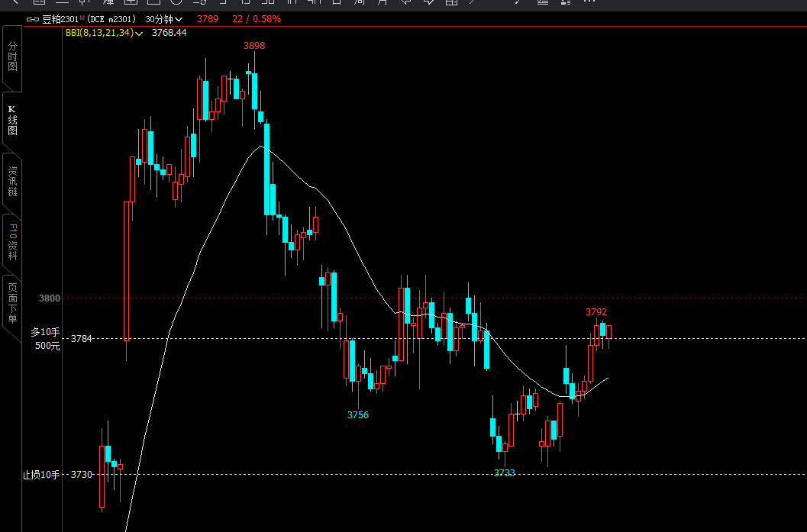Click the (DCE m2301) contract code
The height and width of the screenshot is (532, 807).
[x=111, y=19]
